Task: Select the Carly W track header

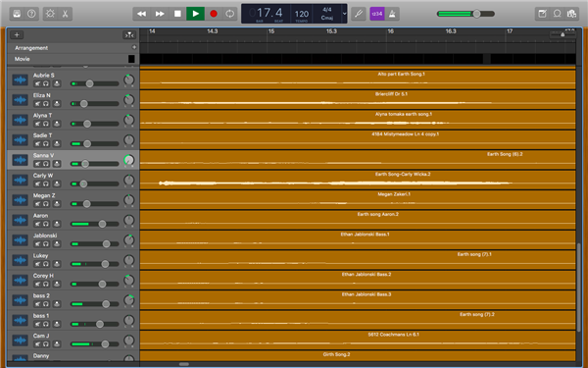Action: 73,180
